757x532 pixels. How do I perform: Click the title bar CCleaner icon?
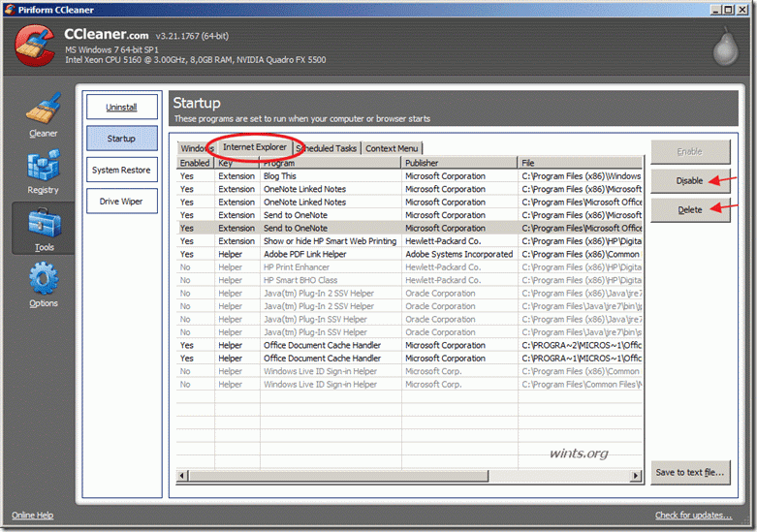(9, 9)
